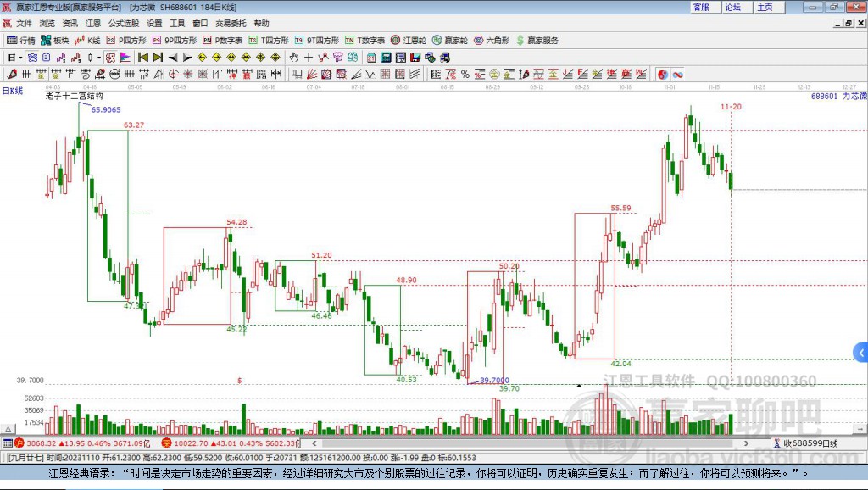
Task: Click the 688601 力芯微 stock label
Action: (x=838, y=97)
